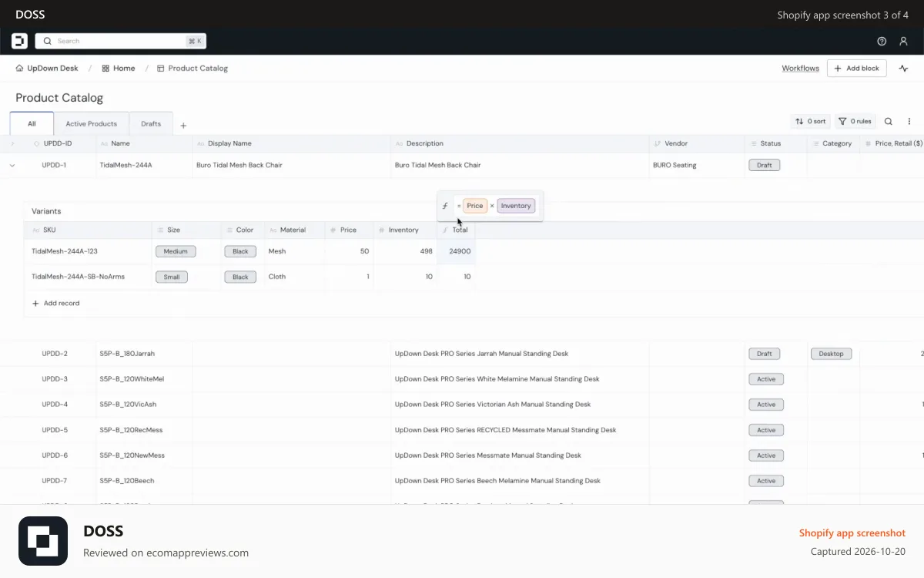Click the Inventory token in formula popup
Screen dimensions: 924x578
(x=516, y=206)
